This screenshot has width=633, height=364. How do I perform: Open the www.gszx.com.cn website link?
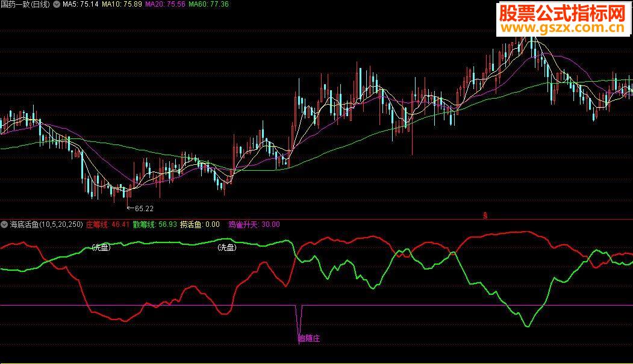click(563, 28)
